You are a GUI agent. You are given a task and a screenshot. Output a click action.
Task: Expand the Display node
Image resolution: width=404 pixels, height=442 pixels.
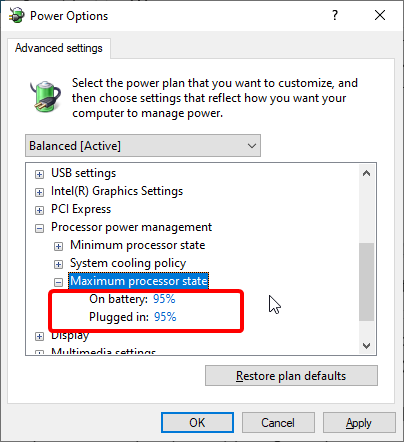click(x=39, y=336)
